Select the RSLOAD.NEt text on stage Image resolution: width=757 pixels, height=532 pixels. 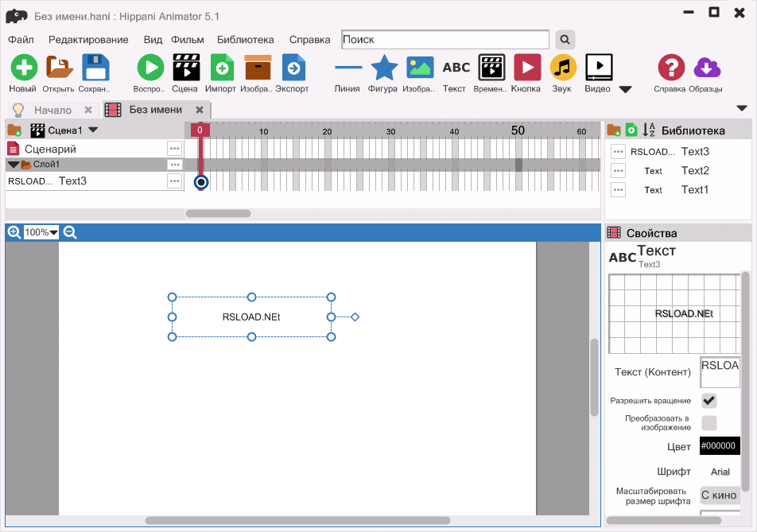(x=251, y=316)
